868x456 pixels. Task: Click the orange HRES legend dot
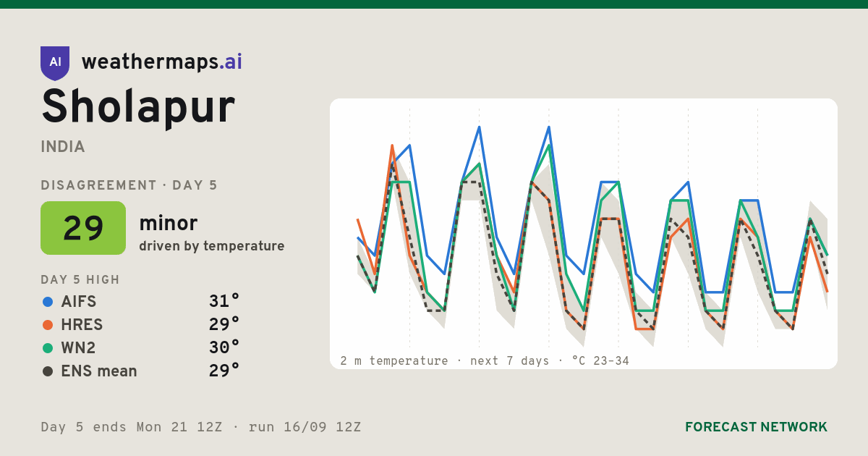[48, 325]
